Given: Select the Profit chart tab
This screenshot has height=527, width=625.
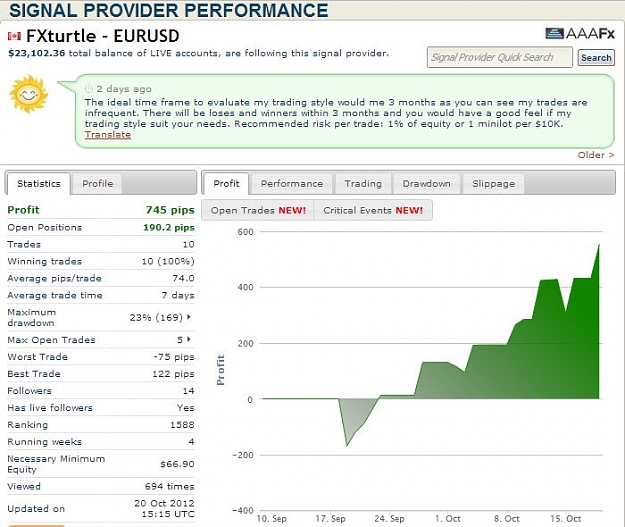Looking at the screenshot, I should (226, 184).
